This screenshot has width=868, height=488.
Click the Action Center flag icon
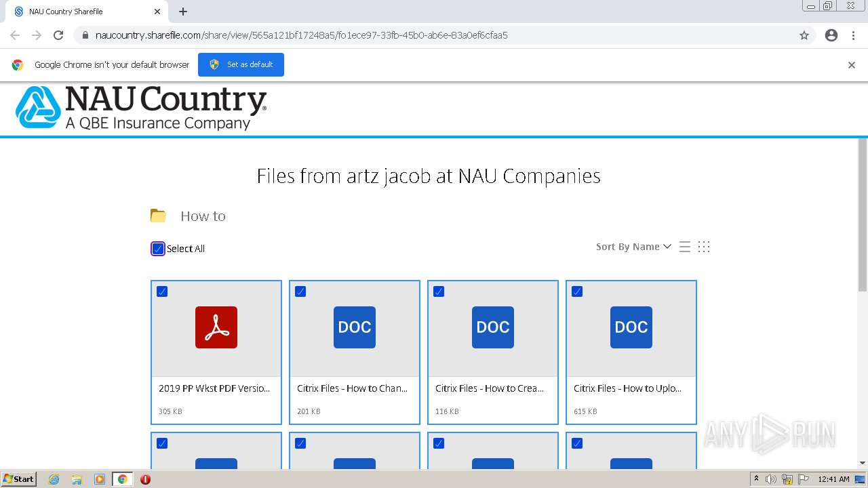point(804,479)
